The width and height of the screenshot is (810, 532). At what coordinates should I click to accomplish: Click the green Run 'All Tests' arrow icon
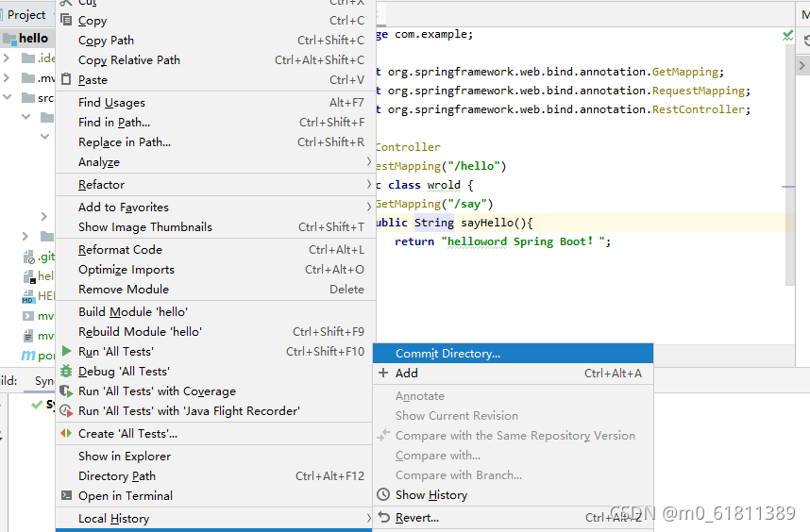(66, 352)
